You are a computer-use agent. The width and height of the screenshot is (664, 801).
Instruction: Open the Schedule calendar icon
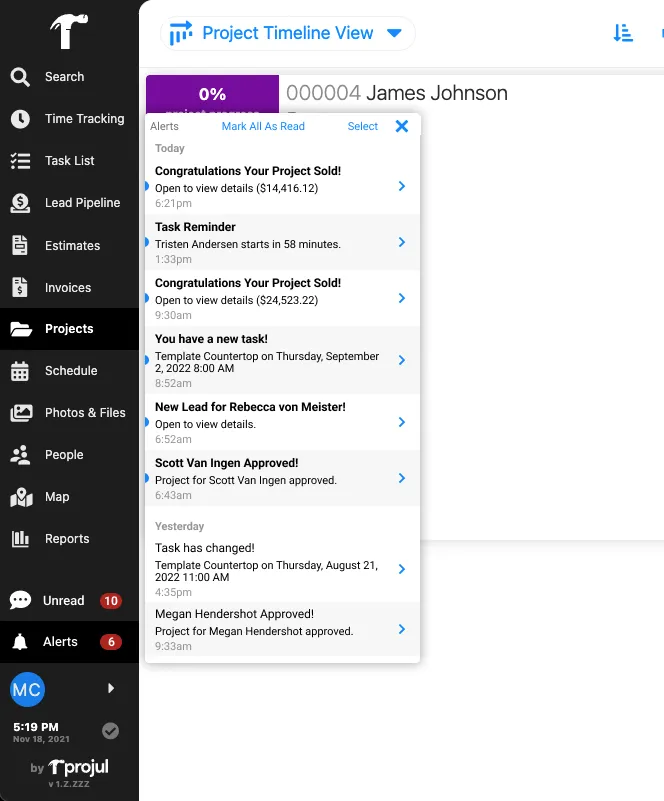(20, 371)
